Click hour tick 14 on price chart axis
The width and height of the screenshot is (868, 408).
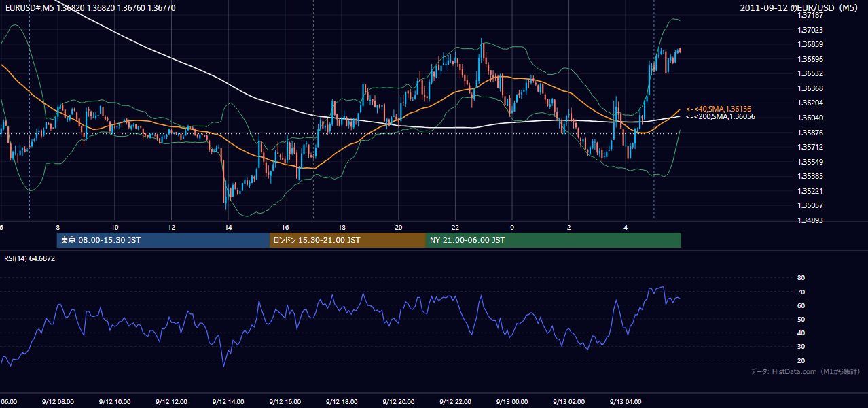pyautogui.click(x=228, y=227)
